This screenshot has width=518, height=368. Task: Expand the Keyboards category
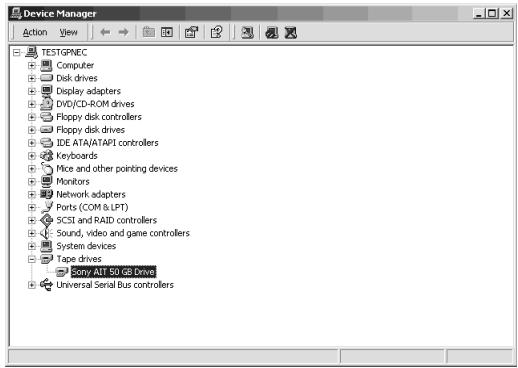[32, 156]
